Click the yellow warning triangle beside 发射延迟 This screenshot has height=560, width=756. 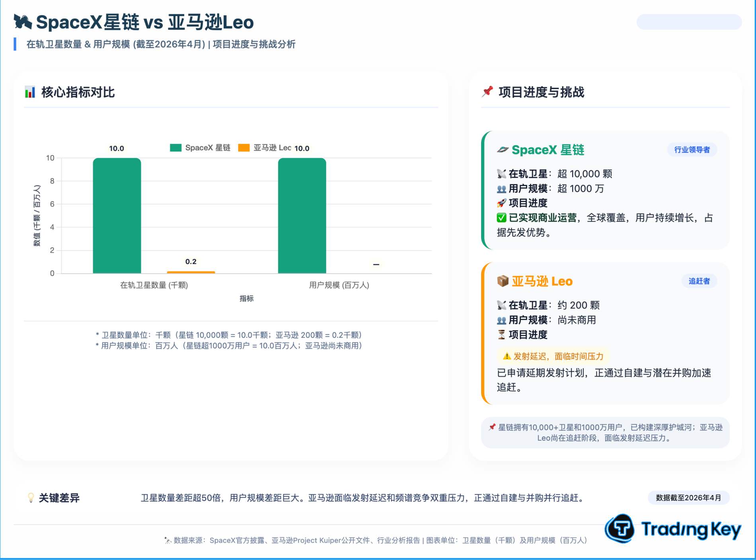click(x=507, y=356)
